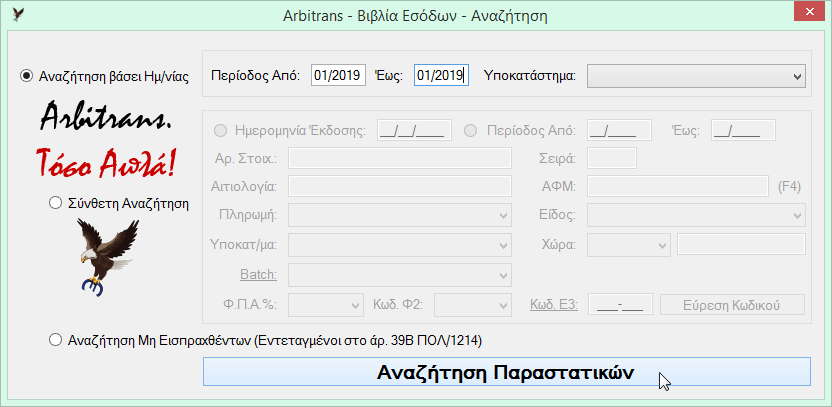Choose the Ημερομηνία Έκδοσης radio option
832x407 pixels.
pos(219,131)
